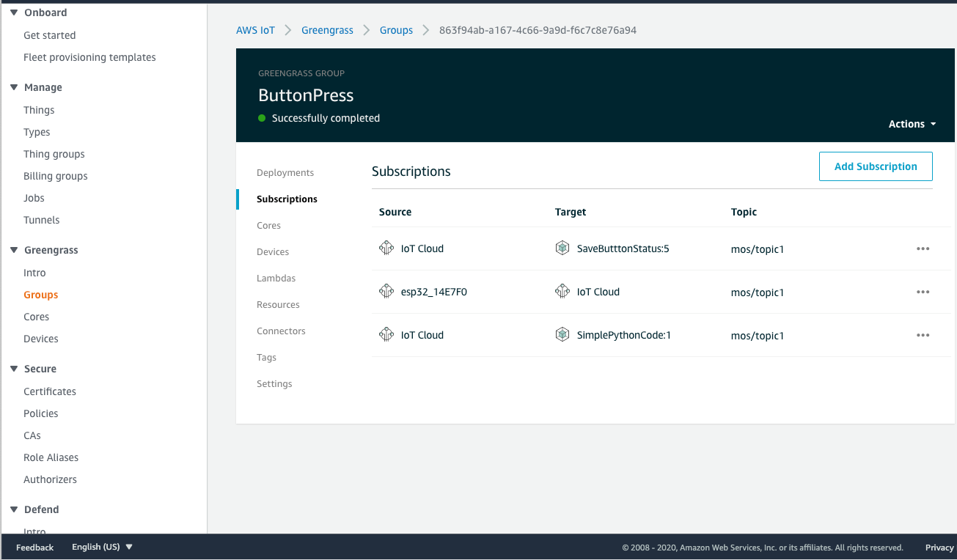957x560 pixels.
Task: Switch to the Deployments tab
Action: click(285, 172)
